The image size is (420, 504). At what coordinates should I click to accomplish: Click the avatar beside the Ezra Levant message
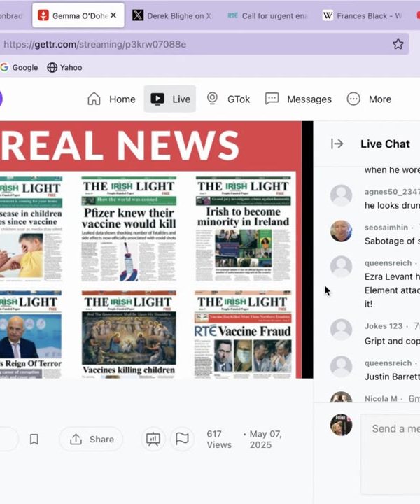click(341, 267)
